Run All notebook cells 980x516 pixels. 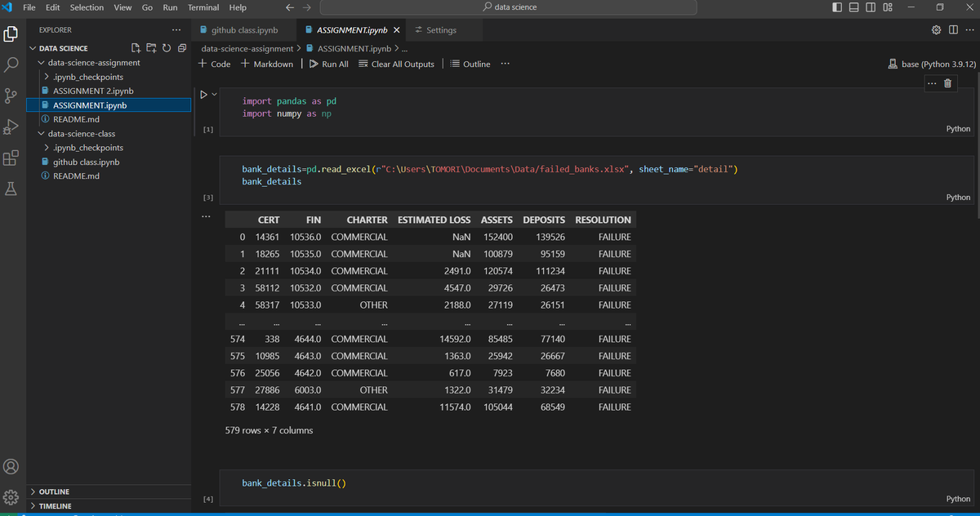coord(328,64)
